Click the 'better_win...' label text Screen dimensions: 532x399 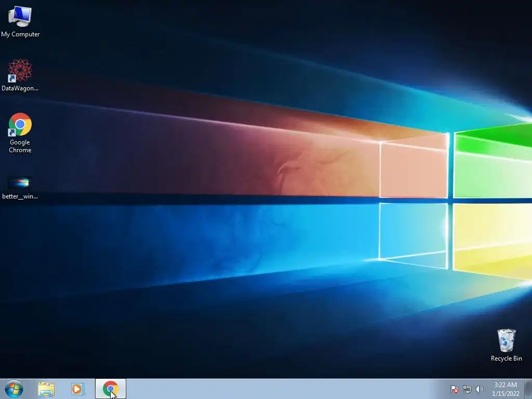click(x=20, y=196)
